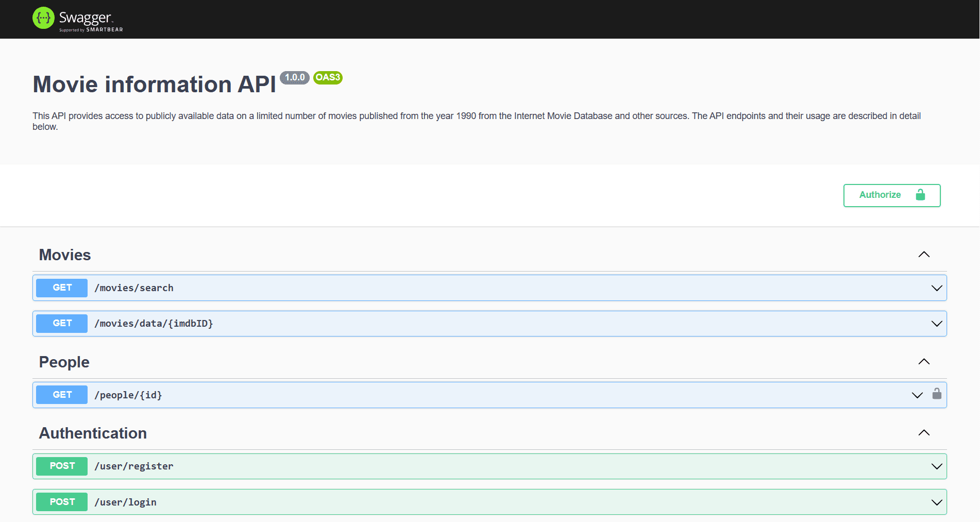Click the GET badge on /movies/search

point(61,288)
